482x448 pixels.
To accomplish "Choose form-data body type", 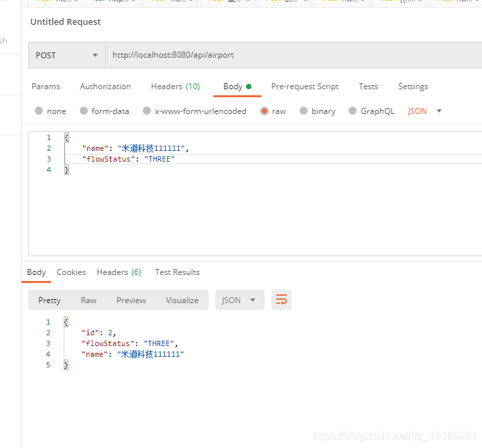I will click(x=84, y=111).
